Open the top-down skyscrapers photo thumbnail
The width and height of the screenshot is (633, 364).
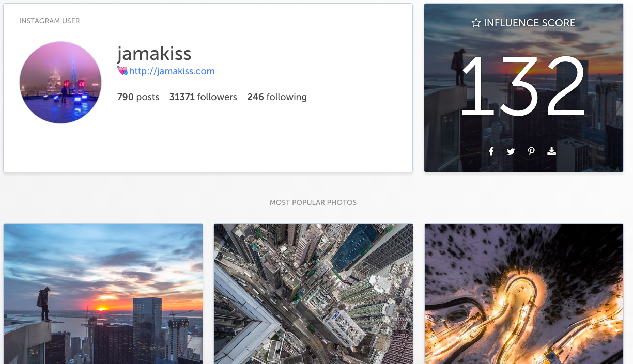point(313,294)
